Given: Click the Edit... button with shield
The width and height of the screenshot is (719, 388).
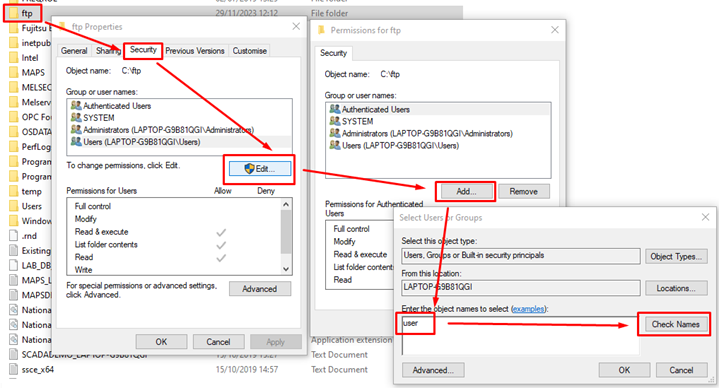Looking at the screenshot, I should point(260,169).
